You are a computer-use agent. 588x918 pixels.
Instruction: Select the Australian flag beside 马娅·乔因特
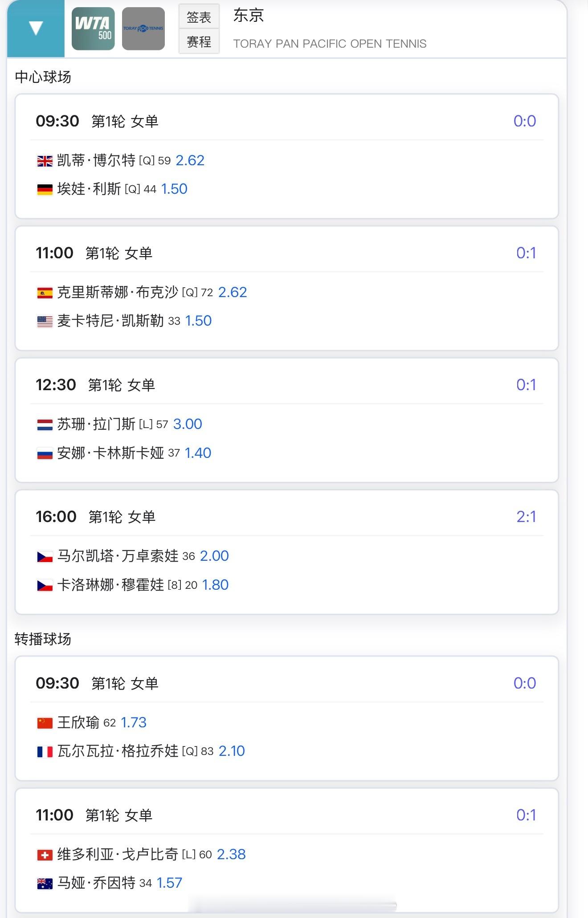[45, 883]
